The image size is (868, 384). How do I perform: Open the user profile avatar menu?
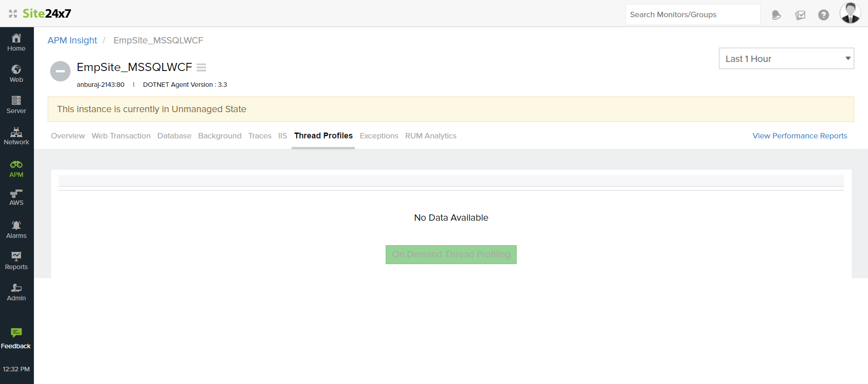point(850,13)
